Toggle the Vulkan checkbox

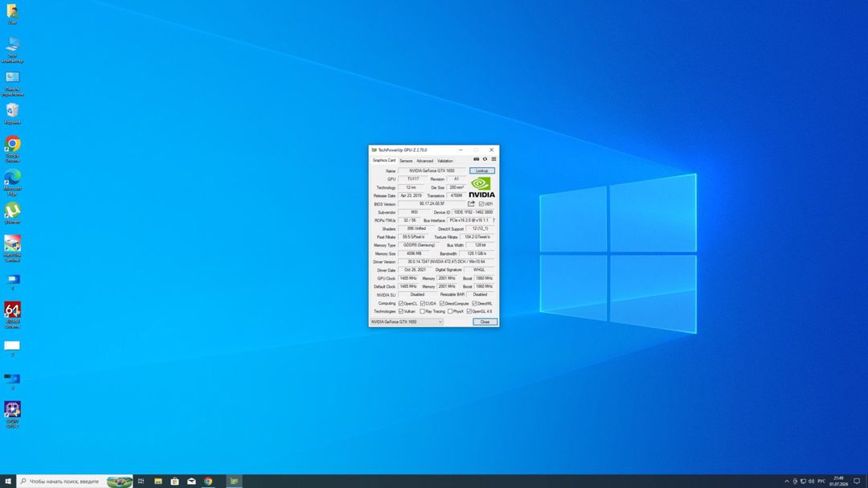coord(401,311)
